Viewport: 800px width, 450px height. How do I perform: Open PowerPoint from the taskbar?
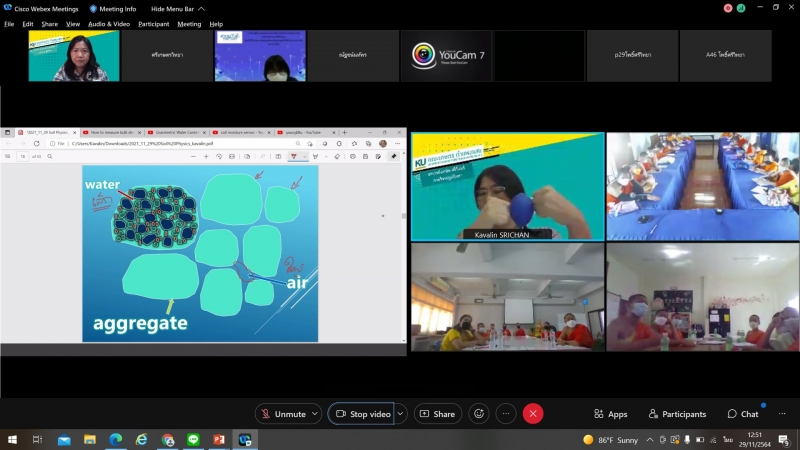(x=219, y=440)
